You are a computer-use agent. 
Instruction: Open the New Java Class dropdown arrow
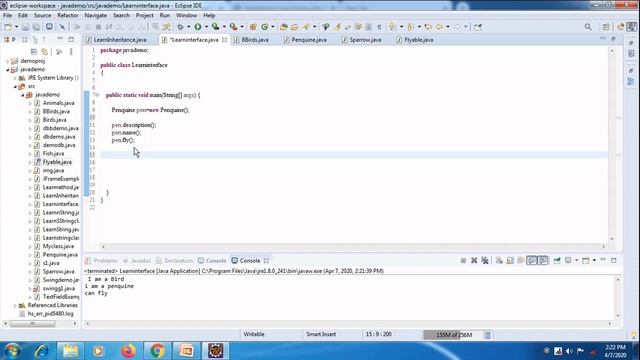(x=273, y=27)
